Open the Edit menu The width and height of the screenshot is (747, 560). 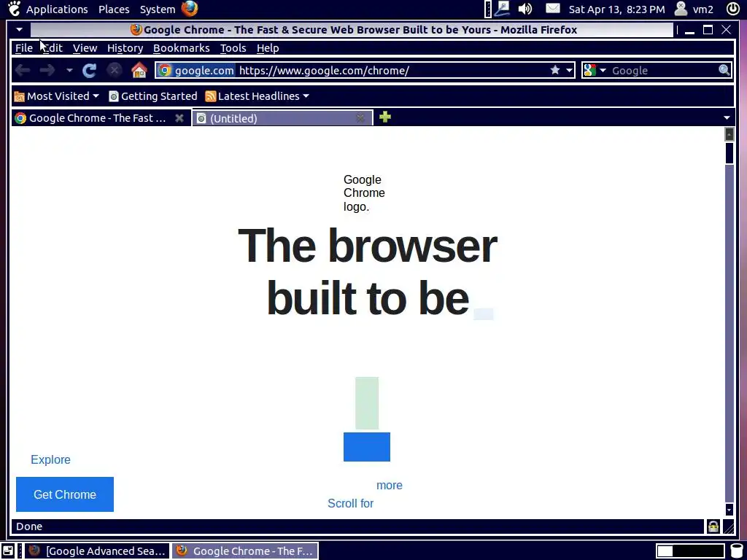click(x=53, y=48)
